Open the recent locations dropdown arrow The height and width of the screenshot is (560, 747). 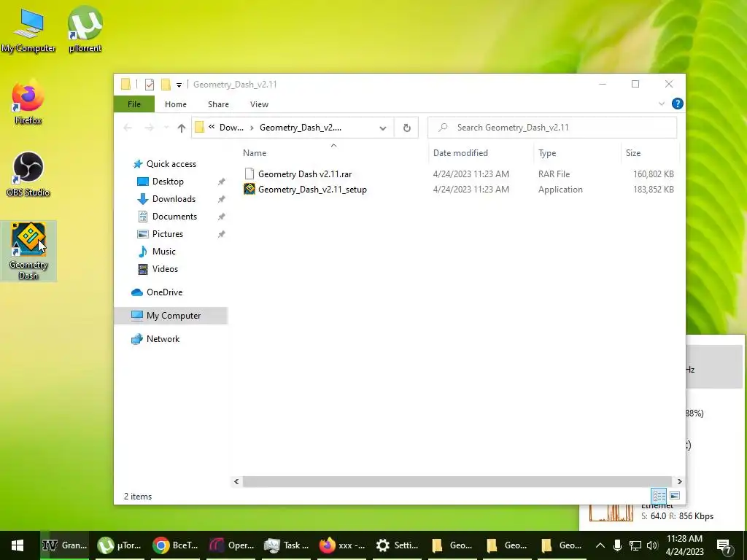[x=166, y=128]
